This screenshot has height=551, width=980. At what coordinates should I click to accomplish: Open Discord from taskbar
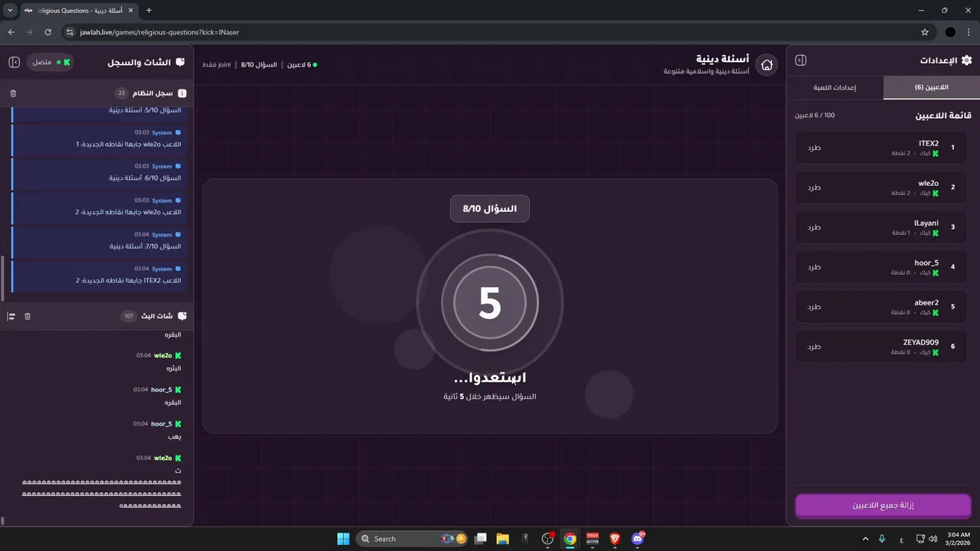point(638,539)
